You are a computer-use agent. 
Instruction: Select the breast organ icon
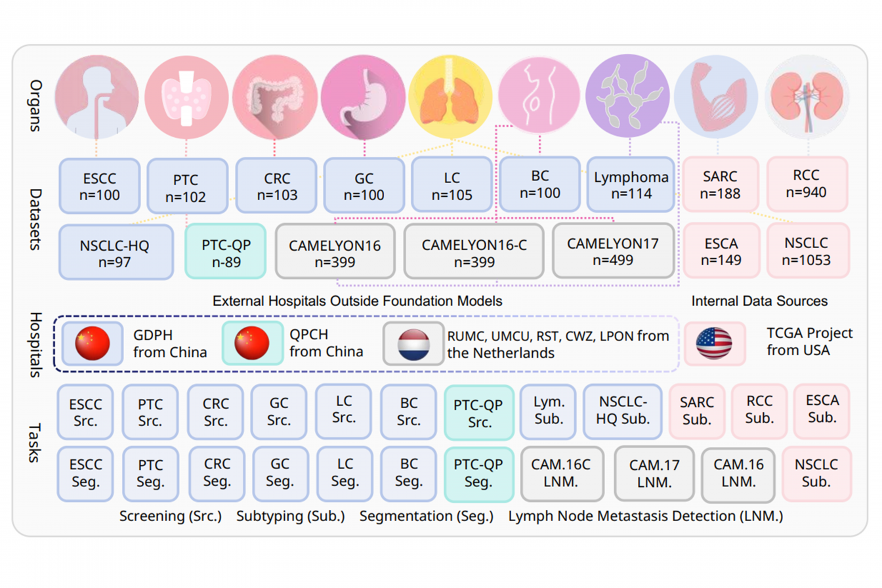pyautogui.click(x=539, y=97)
